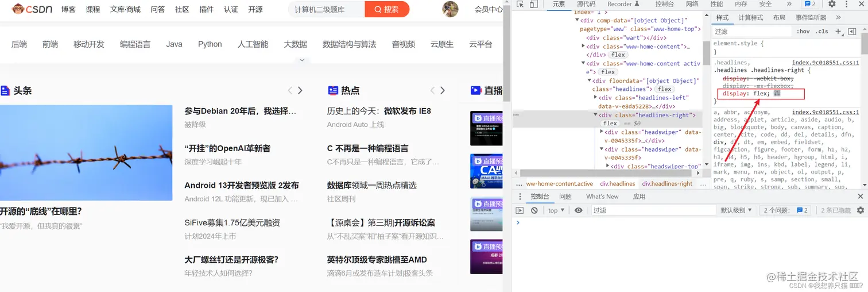Click the 头条 section icon

click(5, 90)
